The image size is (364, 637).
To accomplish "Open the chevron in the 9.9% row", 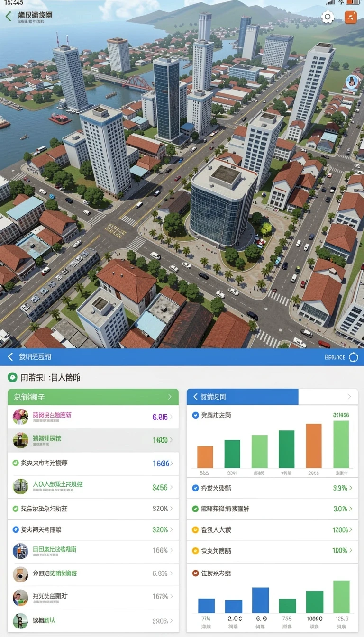I will [351, 488].
